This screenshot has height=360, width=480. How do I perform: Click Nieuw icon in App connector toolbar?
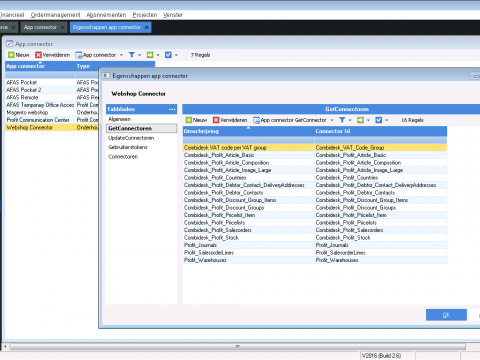tap(11, 55)
